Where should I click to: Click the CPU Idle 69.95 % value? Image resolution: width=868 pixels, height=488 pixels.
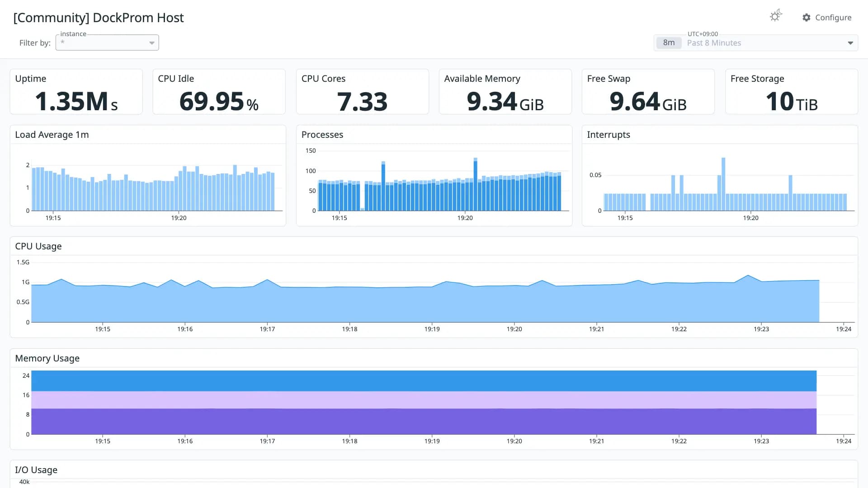pyautogui.click(x=219, y=101)
